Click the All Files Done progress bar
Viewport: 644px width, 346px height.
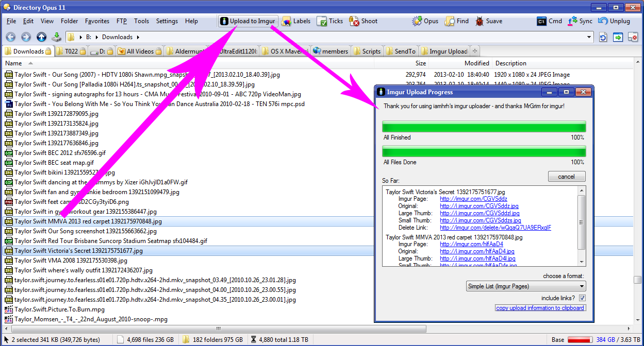coord(484,151)
